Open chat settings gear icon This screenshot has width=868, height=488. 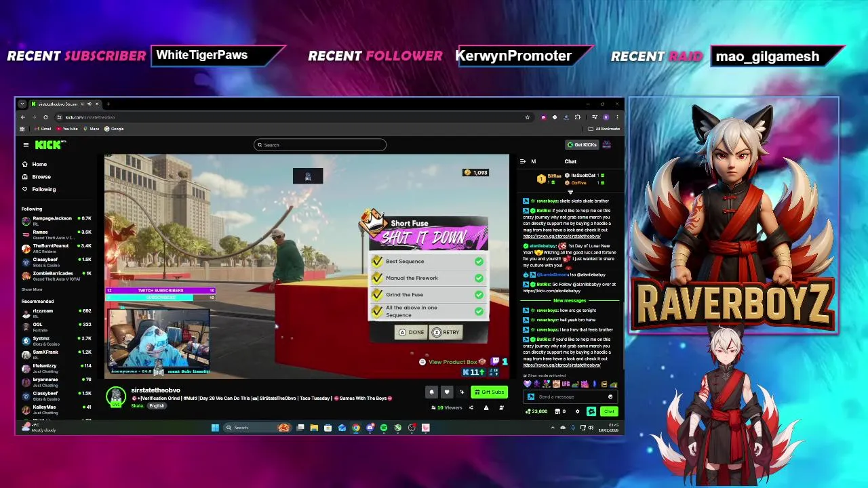tap(578, 411)
